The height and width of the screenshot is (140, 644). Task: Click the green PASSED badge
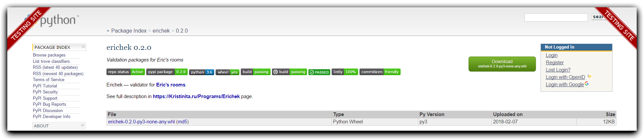tap(319, 72)
